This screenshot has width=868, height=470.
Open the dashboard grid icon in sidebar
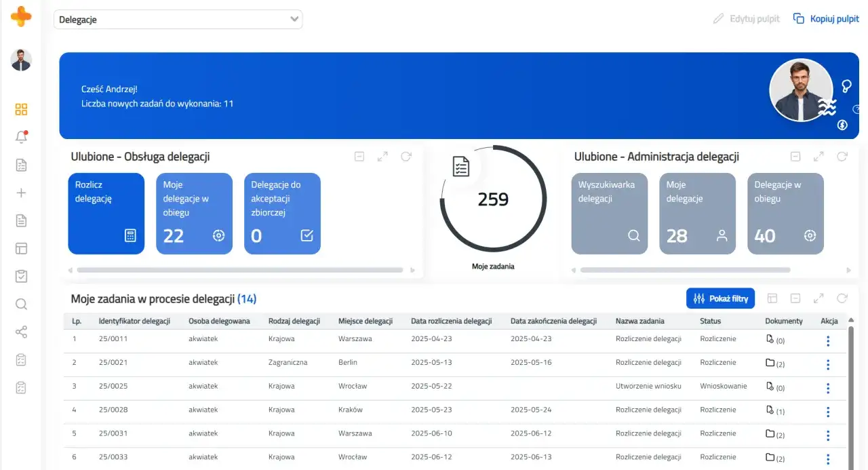click(21, 109)
